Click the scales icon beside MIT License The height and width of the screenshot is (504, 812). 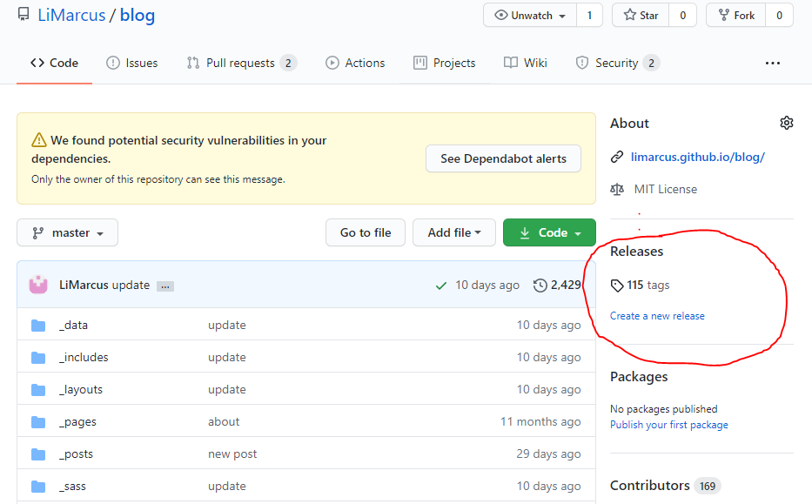tap(617, 190)
